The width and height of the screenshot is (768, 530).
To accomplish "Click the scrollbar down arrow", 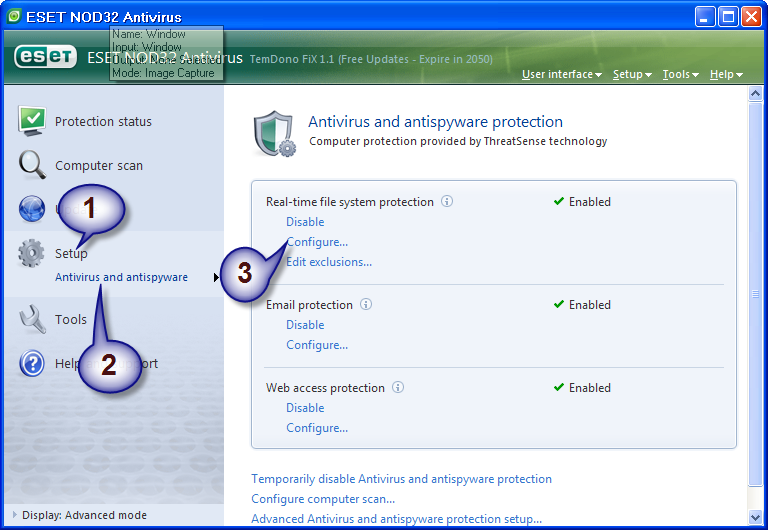I will [x=755, y=517].
